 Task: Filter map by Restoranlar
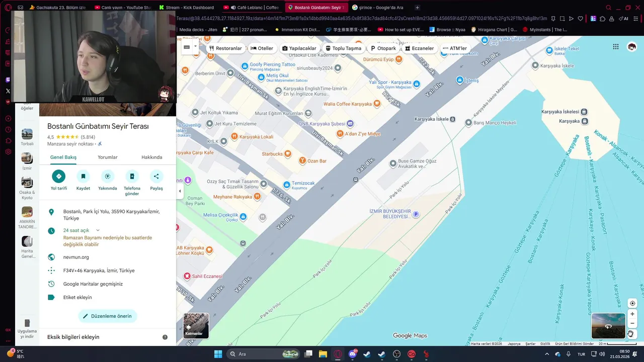pyautogui.click(x=226, y=48)
